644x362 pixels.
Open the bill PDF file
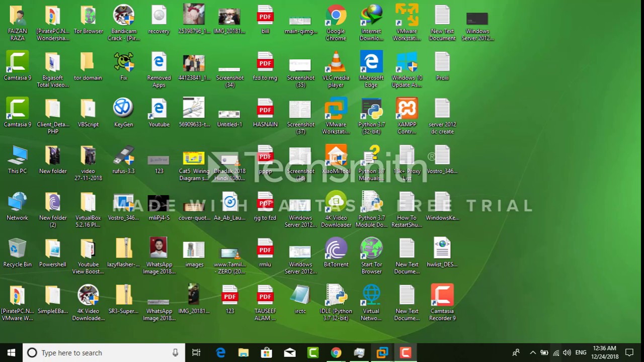click(x=265, y=20)
